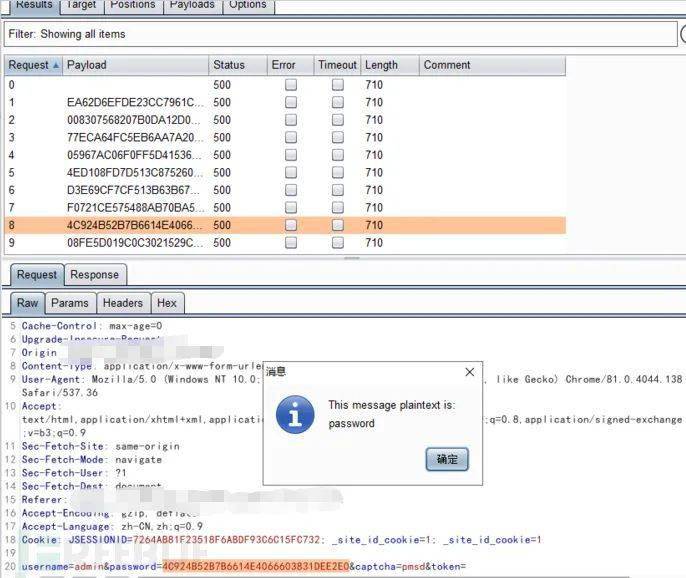This screenshot has width=686, height=578.
Task: Select request row 1 with payload EA62D6EFDE23CC7961C
Action: click(135, 103)
